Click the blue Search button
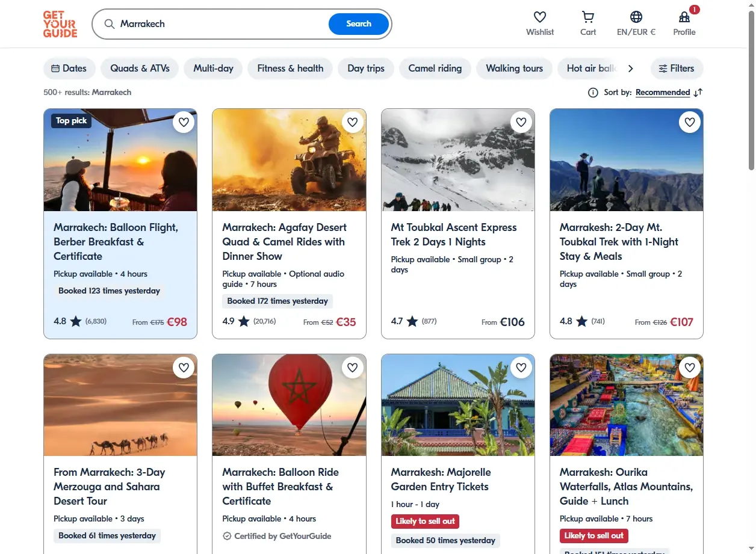 (x=359, y=24)
